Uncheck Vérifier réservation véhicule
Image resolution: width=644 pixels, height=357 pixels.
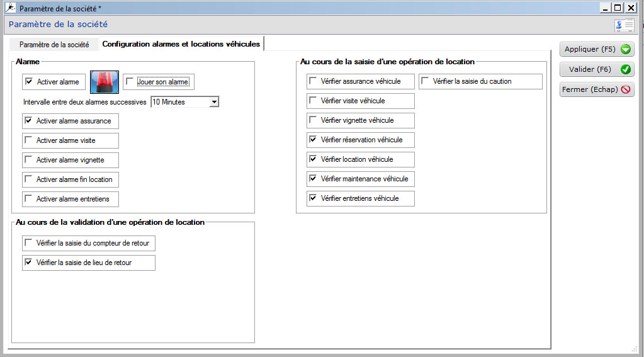(x=312, y=139)
